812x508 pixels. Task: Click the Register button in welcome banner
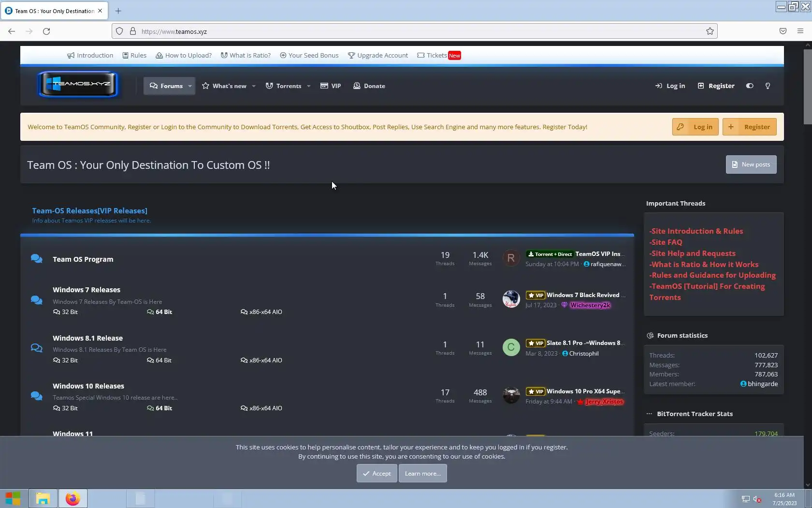point(750,127)
